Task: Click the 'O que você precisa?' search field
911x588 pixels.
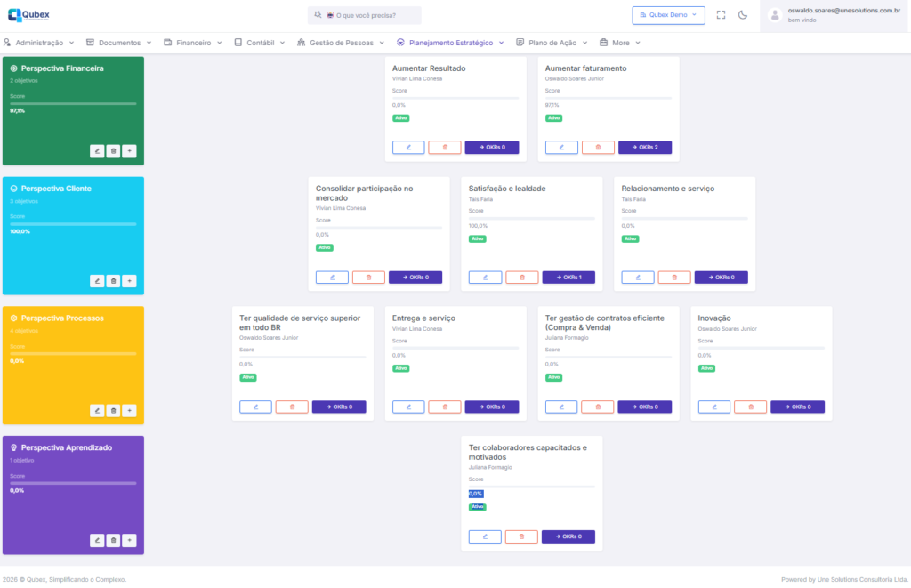Action: (365, 15)
